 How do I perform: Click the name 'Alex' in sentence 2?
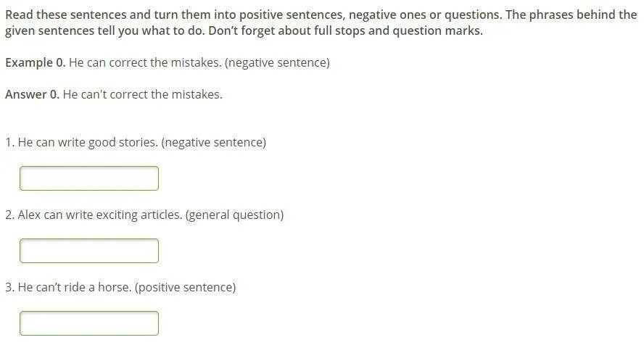(29, 215)
